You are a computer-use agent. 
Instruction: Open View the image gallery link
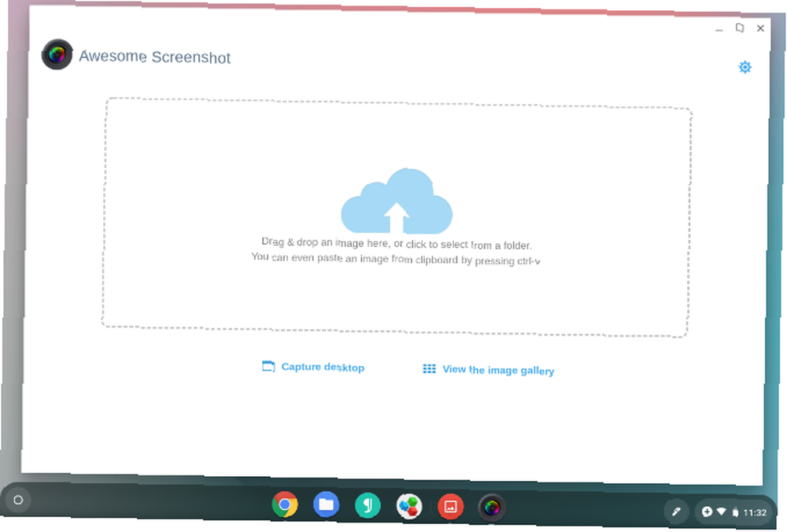[x=489, y=370]
